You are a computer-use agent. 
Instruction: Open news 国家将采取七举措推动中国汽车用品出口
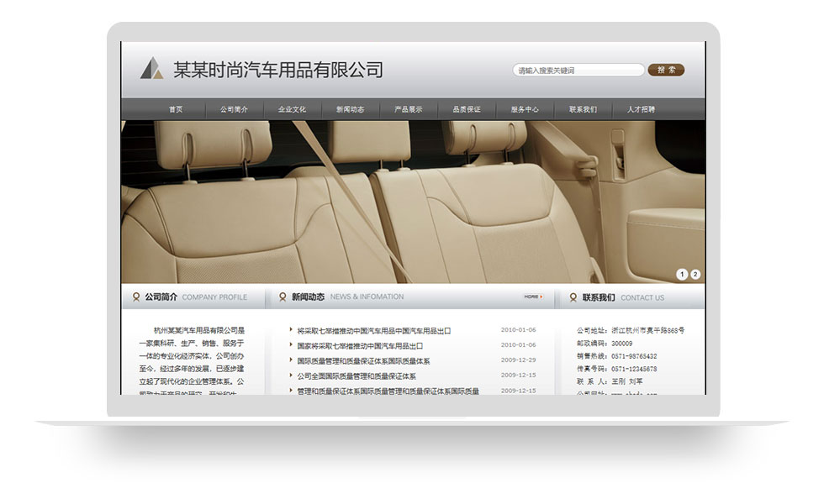[360, 346]
